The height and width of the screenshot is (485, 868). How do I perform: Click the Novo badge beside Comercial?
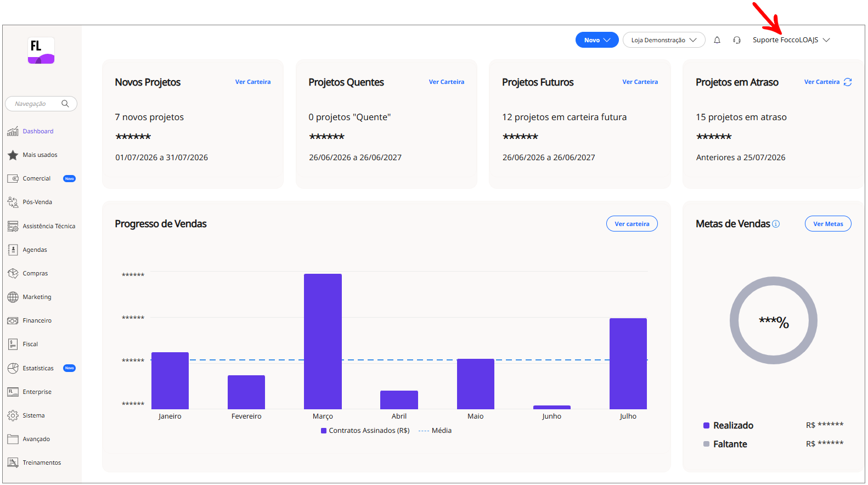[69, 178]
